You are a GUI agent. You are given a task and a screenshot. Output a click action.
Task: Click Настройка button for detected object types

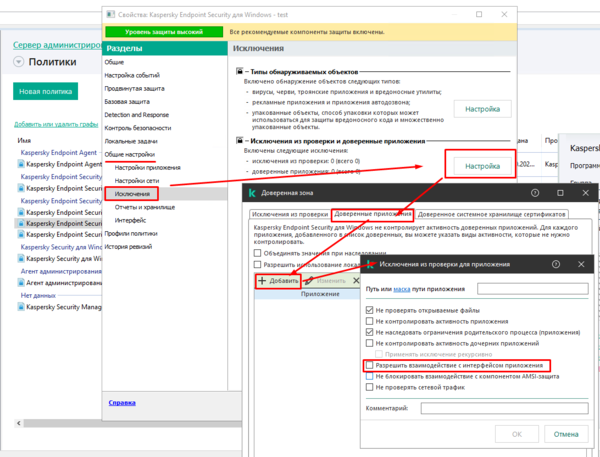coord(482,109)
